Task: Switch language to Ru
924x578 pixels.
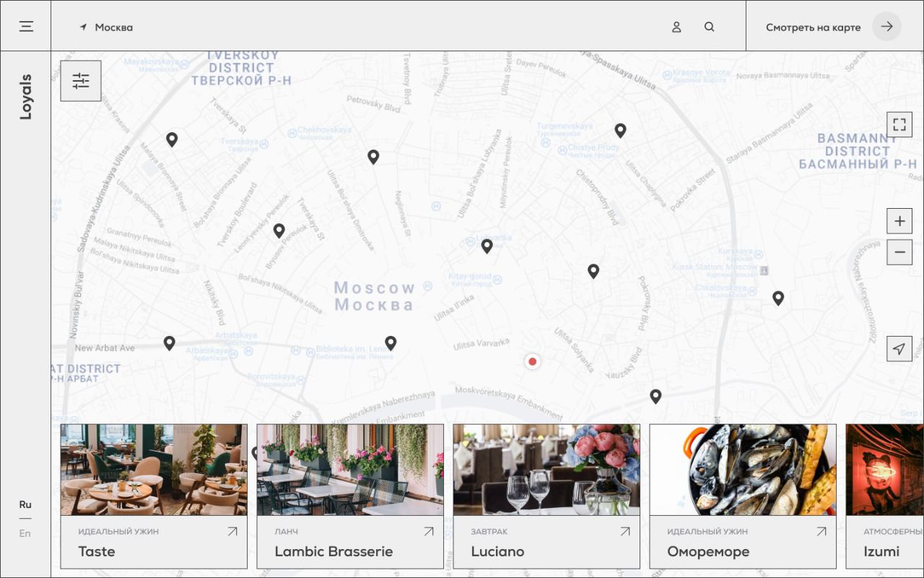Action: coord(25,504)
